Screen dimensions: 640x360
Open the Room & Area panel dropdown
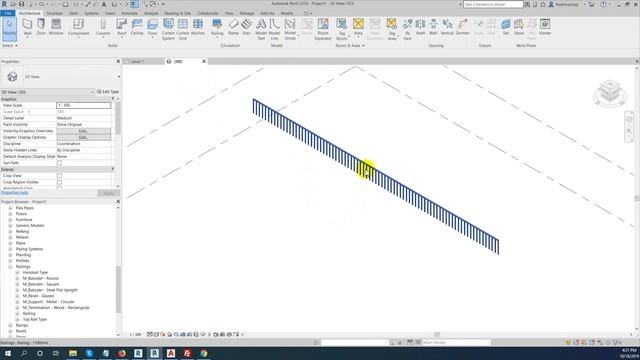[x=350, y=46]
